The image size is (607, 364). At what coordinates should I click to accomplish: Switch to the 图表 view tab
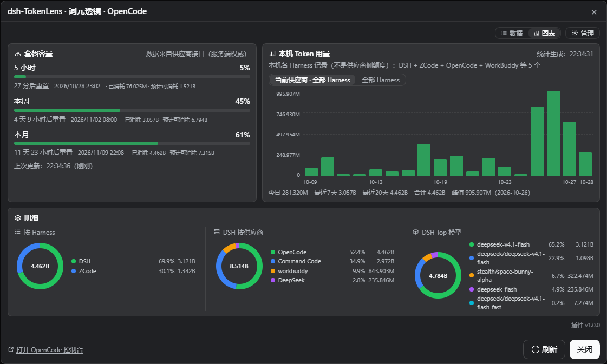point(544,34)
